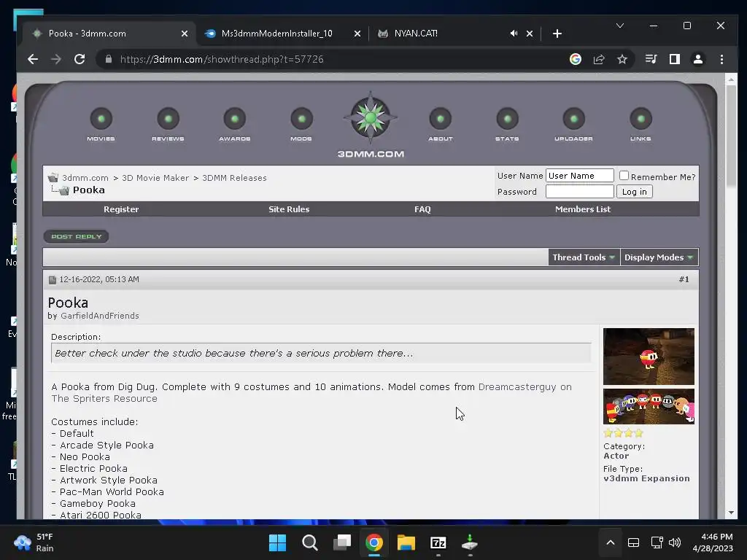The height and width of the screenshot is (560, 747).
Task: Open the Pooka costumes lineup thumbnail
Action: click(x=649, y=406)
